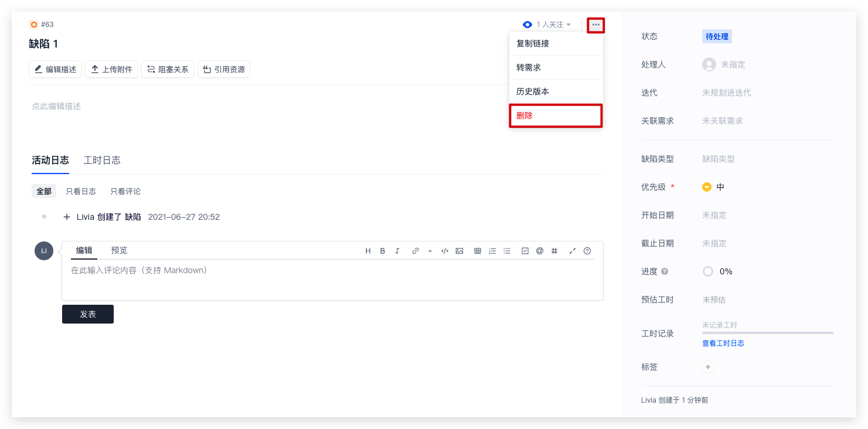868x429 pixels.
Task: Link a requirement via 未关联需求
Action: [722, 121]
